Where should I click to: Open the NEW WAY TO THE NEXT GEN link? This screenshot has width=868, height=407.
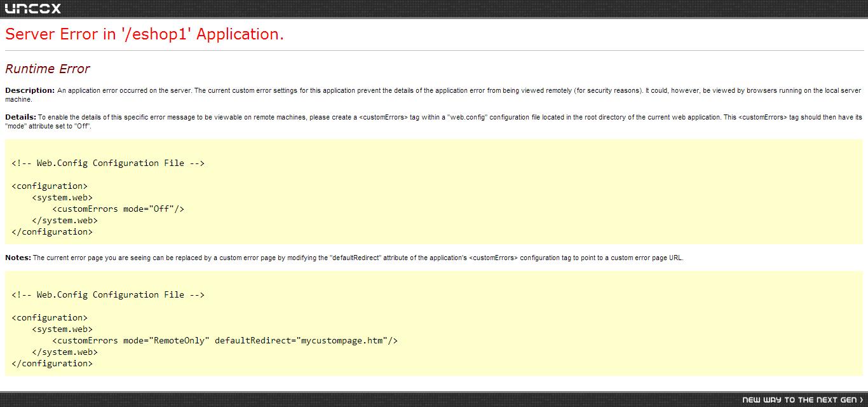803,400
